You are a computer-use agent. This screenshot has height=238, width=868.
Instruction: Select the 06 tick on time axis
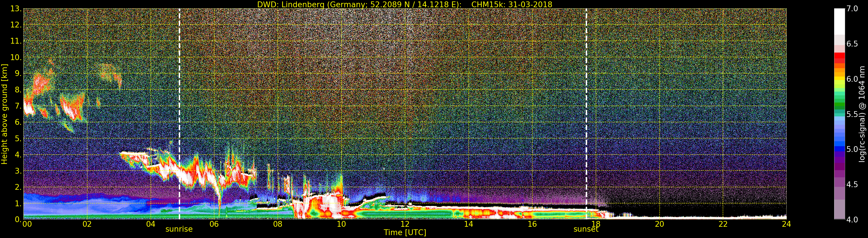pos(214,224)
